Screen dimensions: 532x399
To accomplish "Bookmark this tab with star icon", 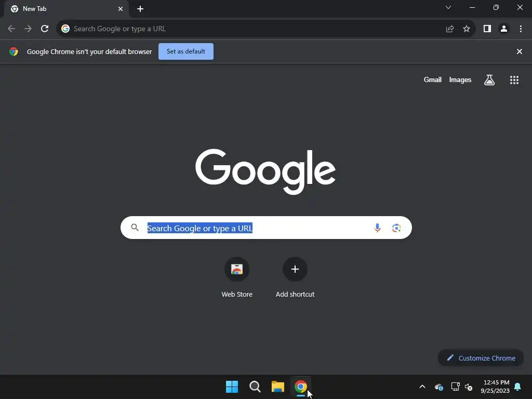I will click(x=467, y=29).
